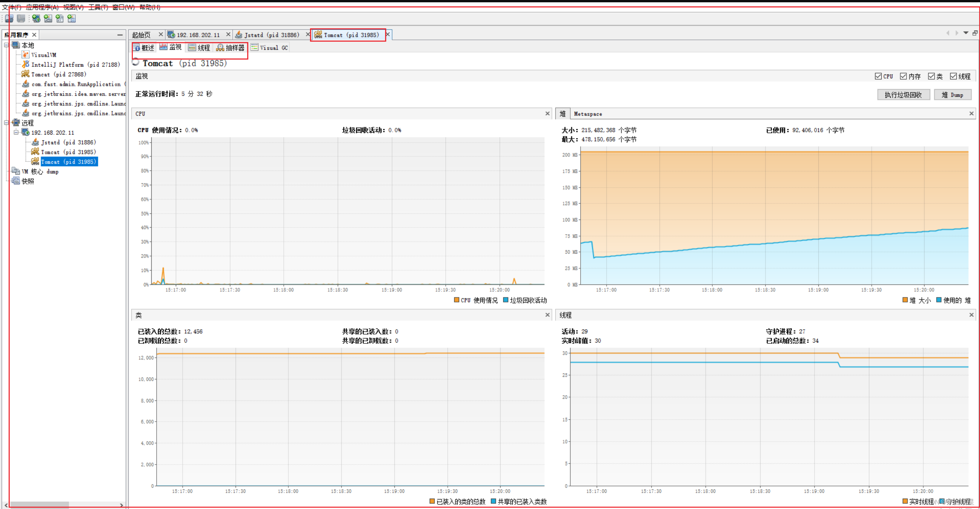Close the CPU chart panel
Viewport: 980px width, 509px height.
547,113
